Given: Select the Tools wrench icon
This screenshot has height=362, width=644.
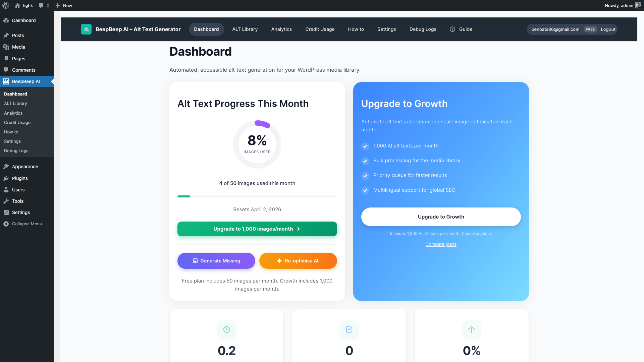Looking at the screenshot, I should point(6,201).
